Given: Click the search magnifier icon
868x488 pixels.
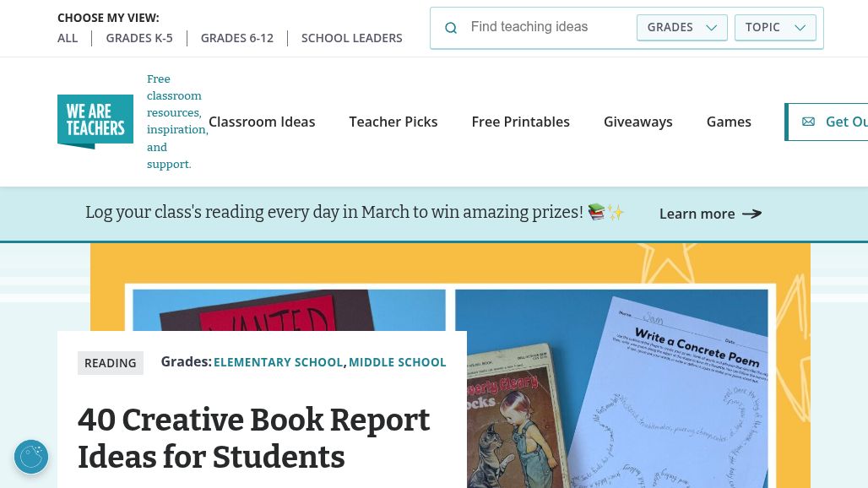Looking at the screenshot, I should (x=451, y=28).
